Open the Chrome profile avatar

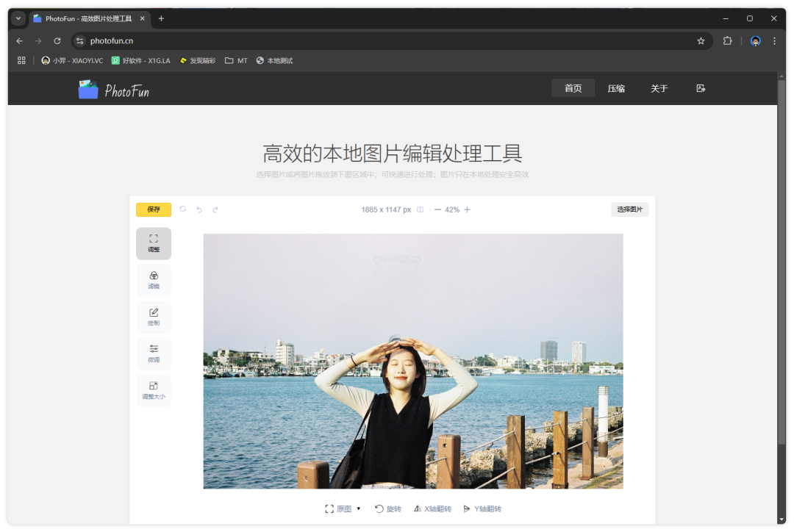coord(756,41)
